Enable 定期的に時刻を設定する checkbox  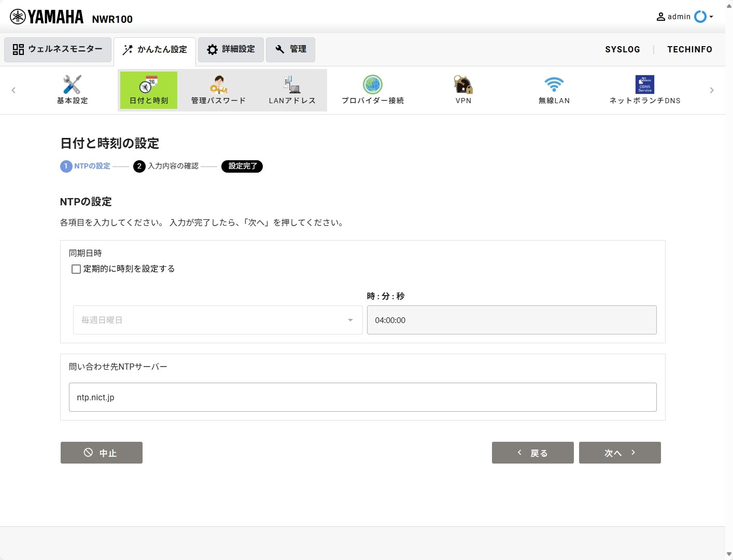76,269
